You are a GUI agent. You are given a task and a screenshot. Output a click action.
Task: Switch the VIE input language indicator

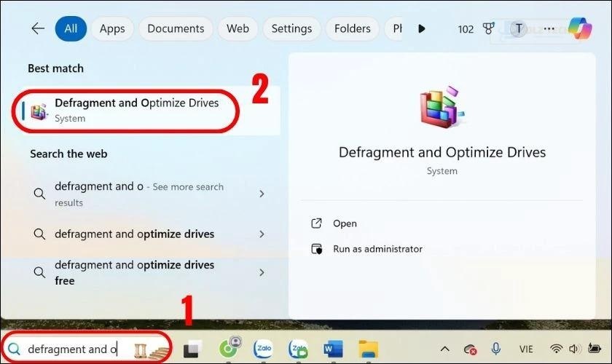(526, 349)
